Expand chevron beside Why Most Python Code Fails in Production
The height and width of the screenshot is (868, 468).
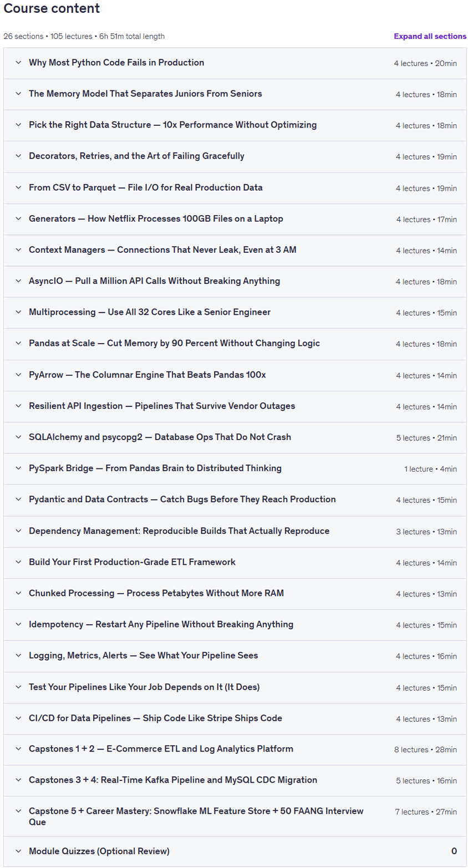tap(18, 63)
